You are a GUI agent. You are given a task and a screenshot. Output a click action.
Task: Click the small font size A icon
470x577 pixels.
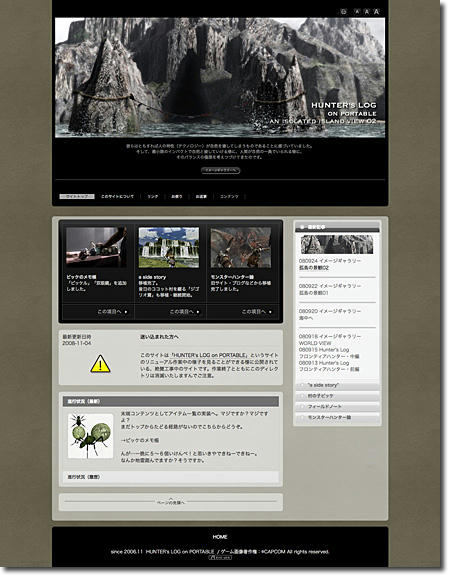(x=357, y=11)
